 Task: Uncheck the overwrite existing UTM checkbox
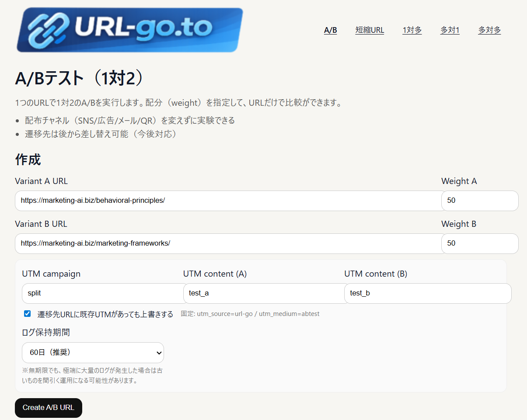[28, 314]
